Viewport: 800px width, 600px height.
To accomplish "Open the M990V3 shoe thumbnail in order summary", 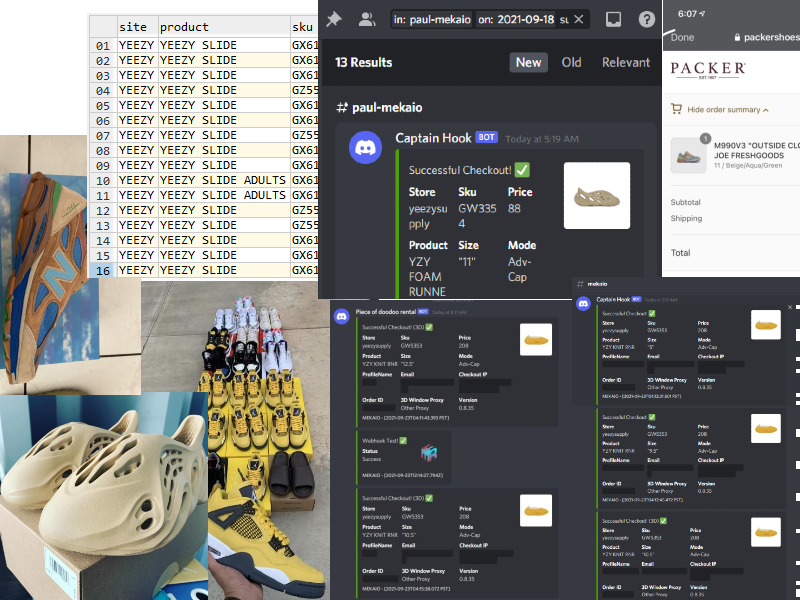I will [x=688, y=156].
